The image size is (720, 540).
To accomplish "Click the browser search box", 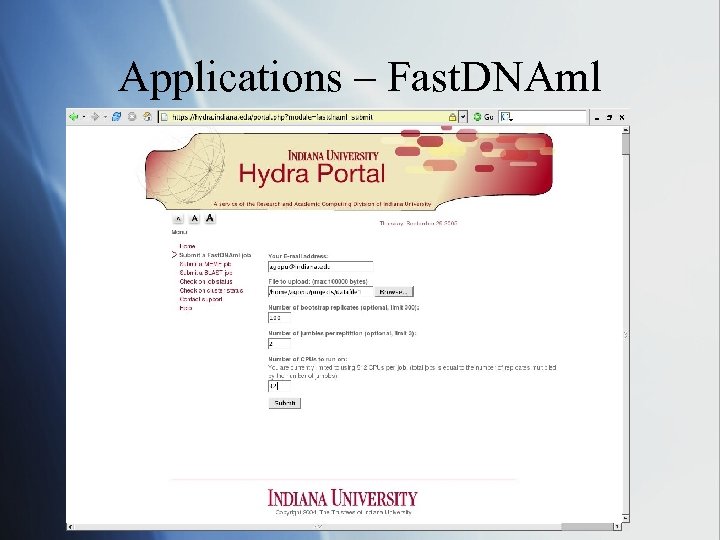I will 543,117.
